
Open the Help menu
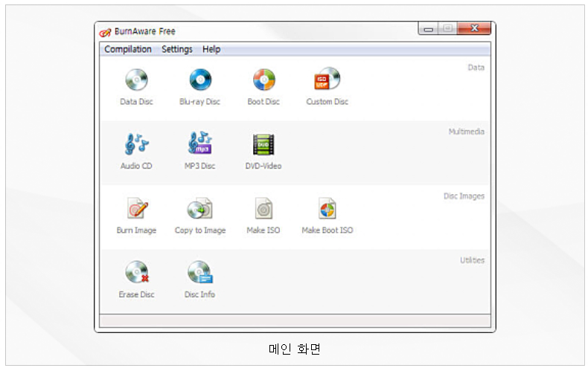click(211, 50)
